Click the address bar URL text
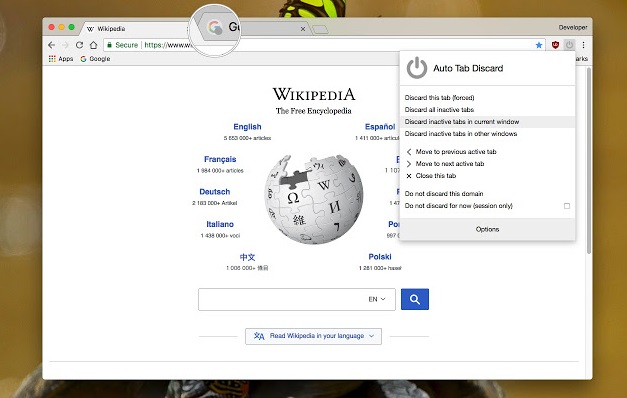The height and width of the screenshot is (398, 627). (x=168, y=45)
